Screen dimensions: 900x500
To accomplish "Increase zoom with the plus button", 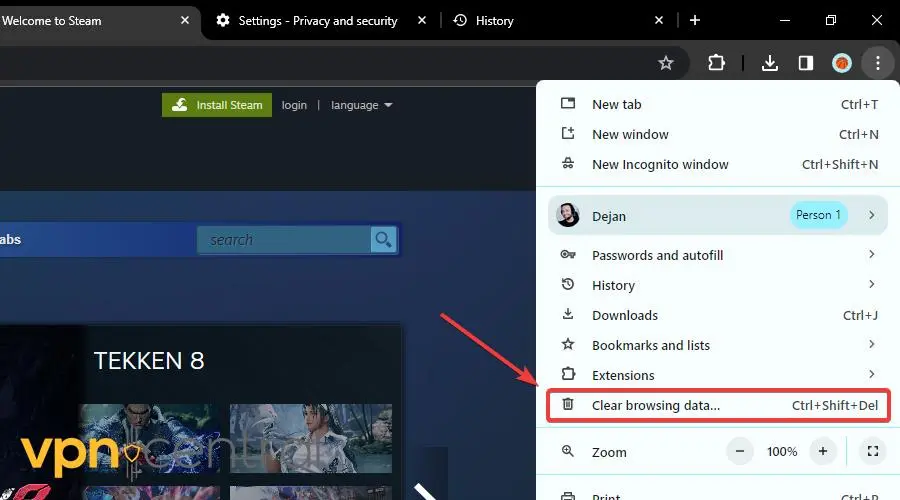I will (823, 452).
